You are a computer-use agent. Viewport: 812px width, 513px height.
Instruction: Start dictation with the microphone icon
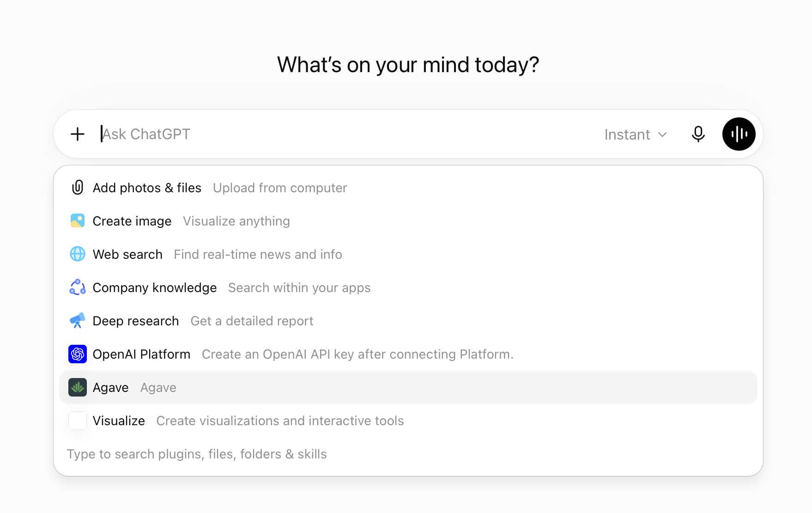698,134
